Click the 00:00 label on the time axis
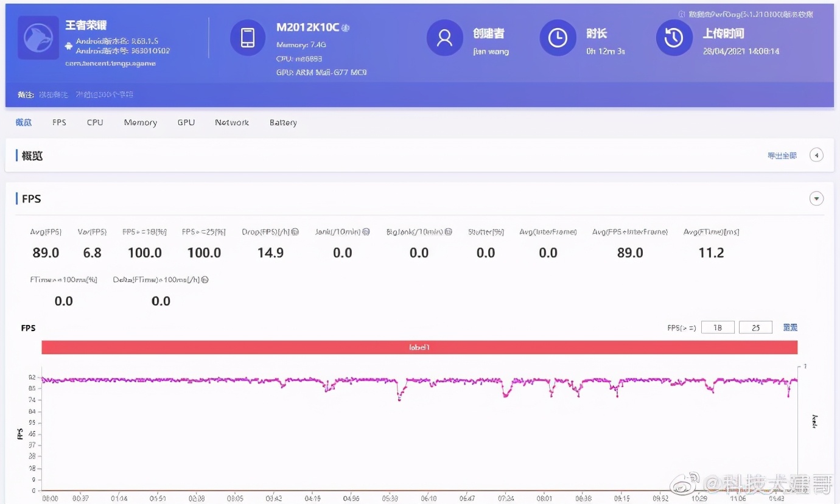 click(50, 499)
